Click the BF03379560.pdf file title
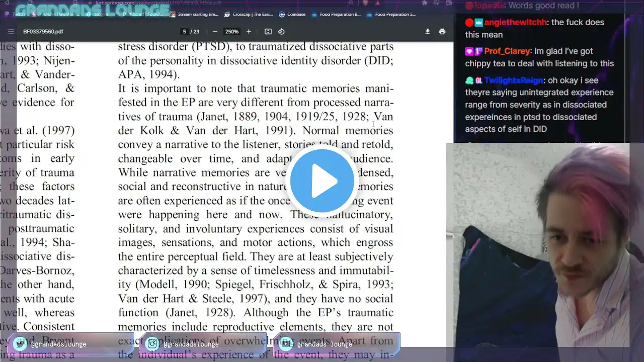Viewport: 644px width, 362px height. tap(43, 32)
